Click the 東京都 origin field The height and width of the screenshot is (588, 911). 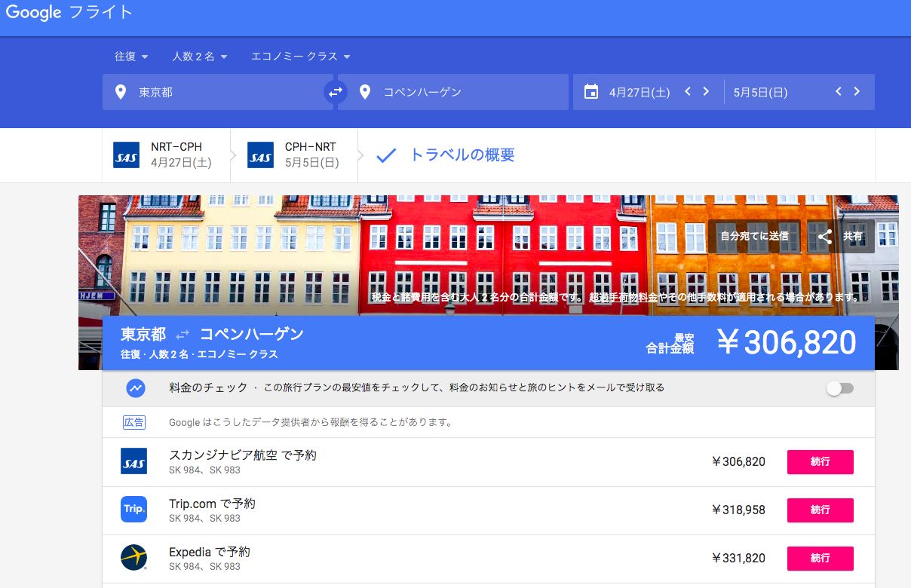(217, 92)
